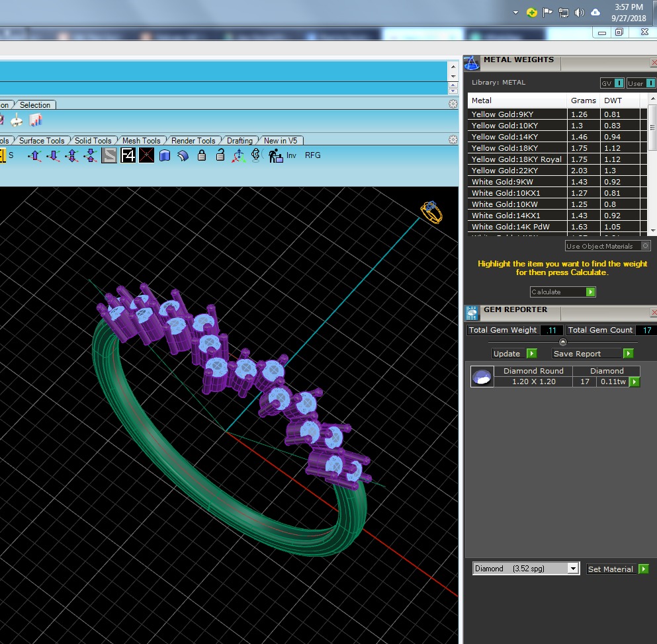
Task: Click the bar chart report icon
Action: click(x=36, y=120)
